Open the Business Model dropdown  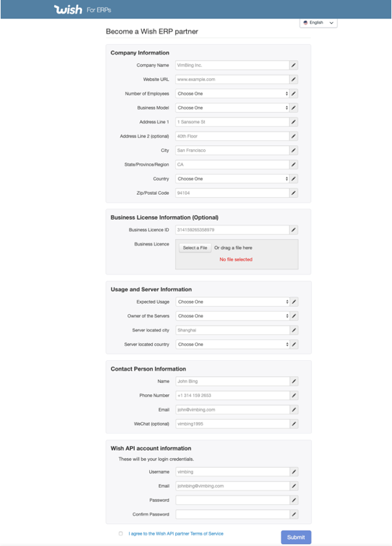(232, 108)
